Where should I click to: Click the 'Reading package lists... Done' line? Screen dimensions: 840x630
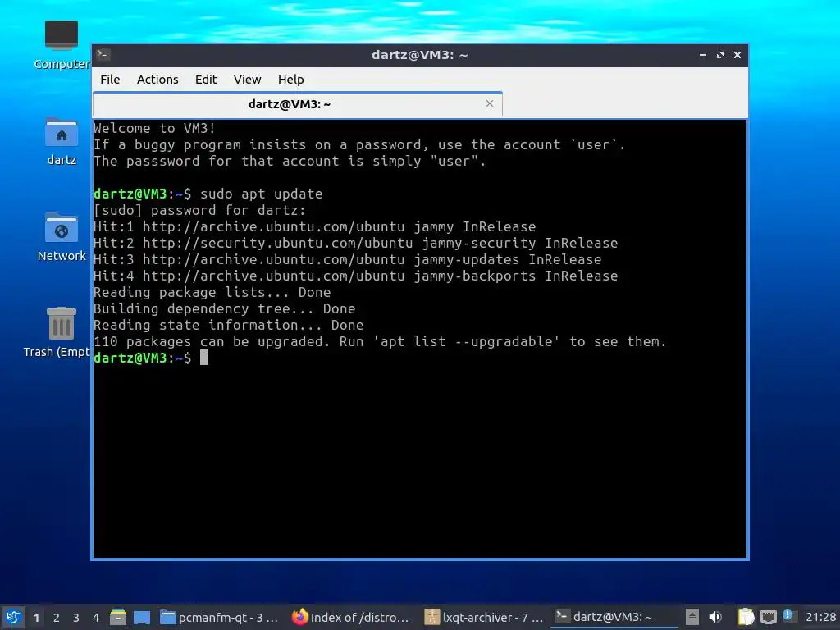pyautogui.click(x=212, y=293)
